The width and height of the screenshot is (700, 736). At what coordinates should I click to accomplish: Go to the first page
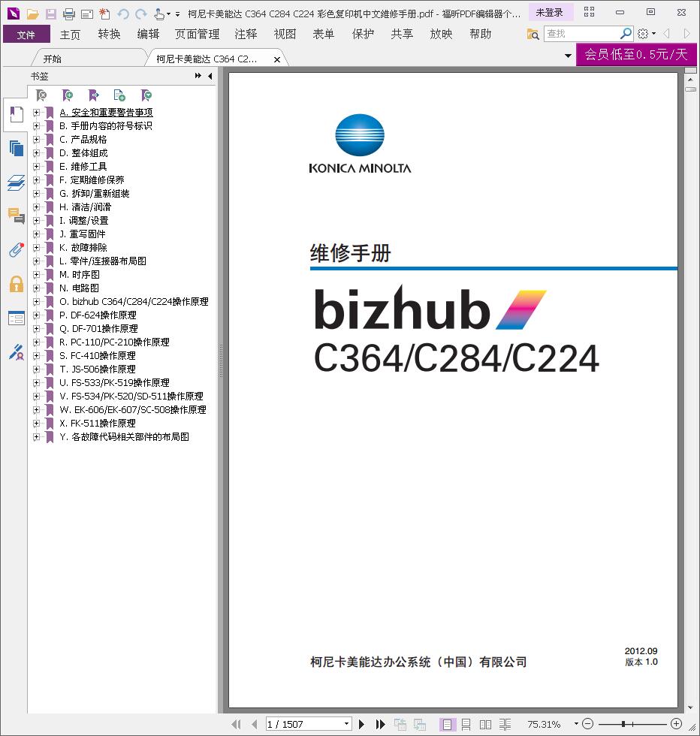(x=236, y=724)
